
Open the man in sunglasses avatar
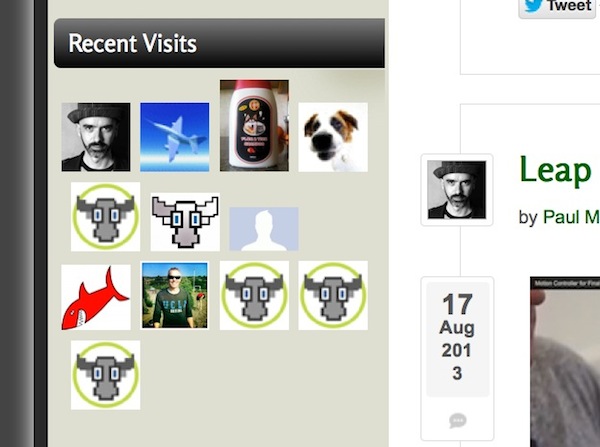[x=174, y=295]
